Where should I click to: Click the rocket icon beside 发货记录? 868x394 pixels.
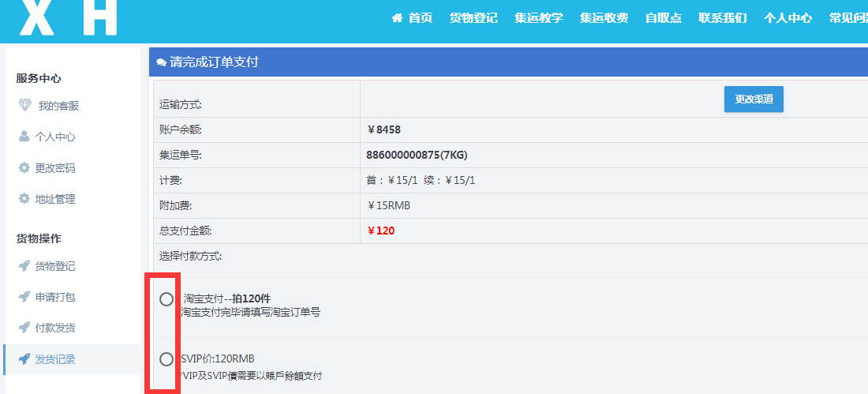pos(24,359)
